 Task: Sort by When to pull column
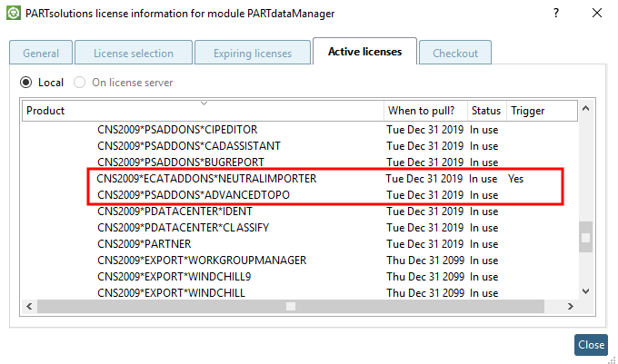tap(425, 111)
